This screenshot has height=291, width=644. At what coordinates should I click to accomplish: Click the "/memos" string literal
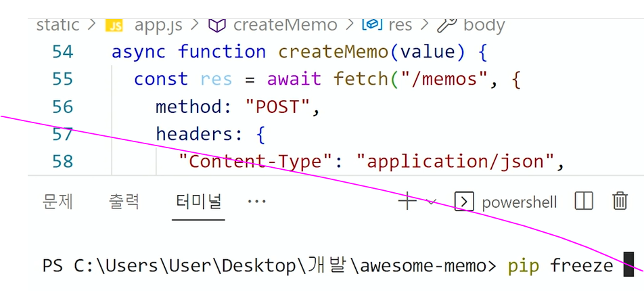[443, 79]
